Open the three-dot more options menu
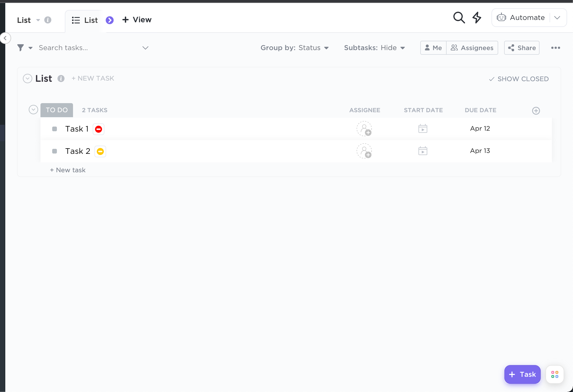The image size is (573, 392). tap(555, 48)
